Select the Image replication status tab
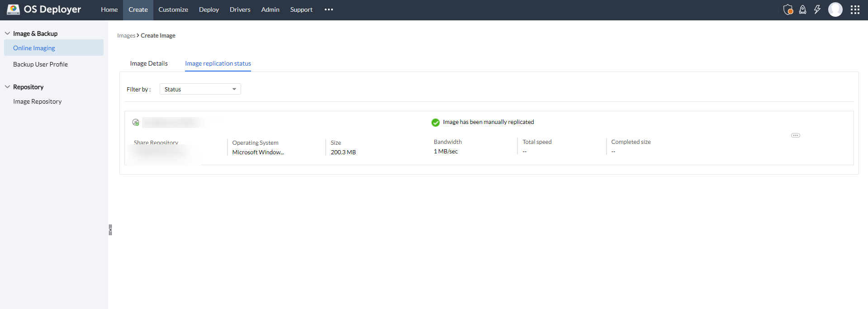Viewport: 868px width, 309px height. tap(218, 63)
